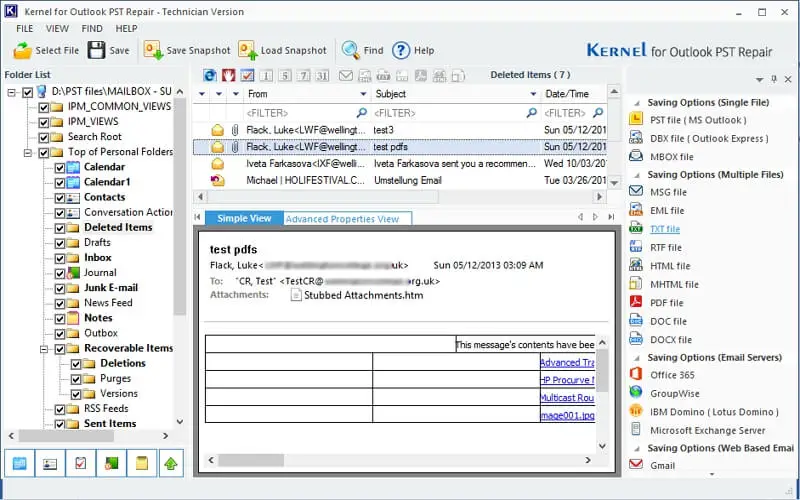Viewport: 800px width, 500px height.
Task: Open the VIEW menu
Action: pos(57,29)
